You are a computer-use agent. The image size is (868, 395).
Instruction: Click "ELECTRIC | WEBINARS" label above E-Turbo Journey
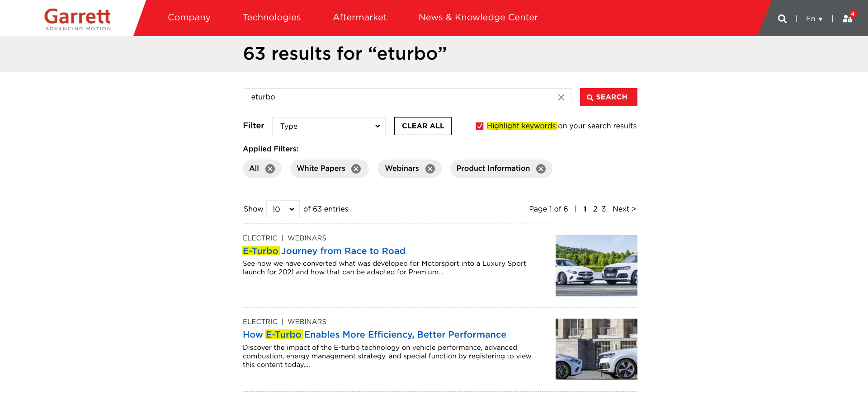pos(284,238)
